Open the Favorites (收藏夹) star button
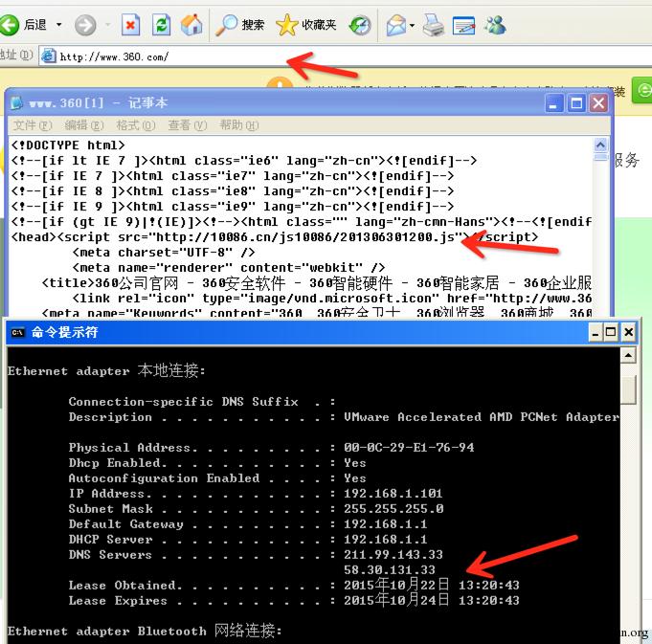Viewport: 652px width, 644px height. (306, 25)
